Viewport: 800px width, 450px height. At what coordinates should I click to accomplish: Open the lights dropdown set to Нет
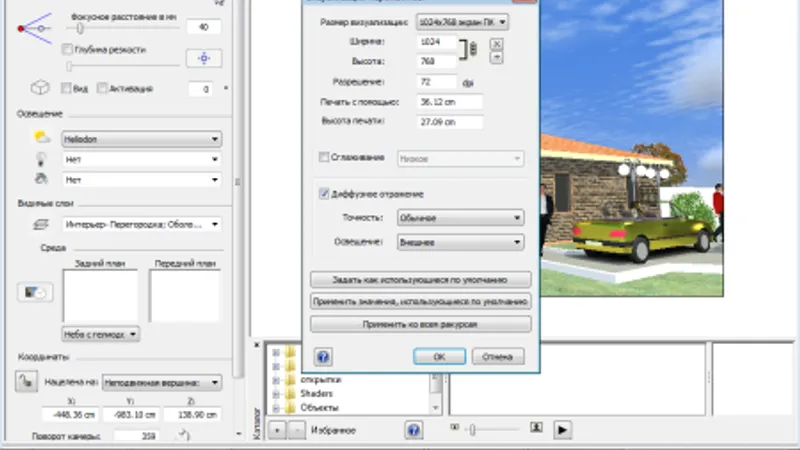click(x=141, y=159)
